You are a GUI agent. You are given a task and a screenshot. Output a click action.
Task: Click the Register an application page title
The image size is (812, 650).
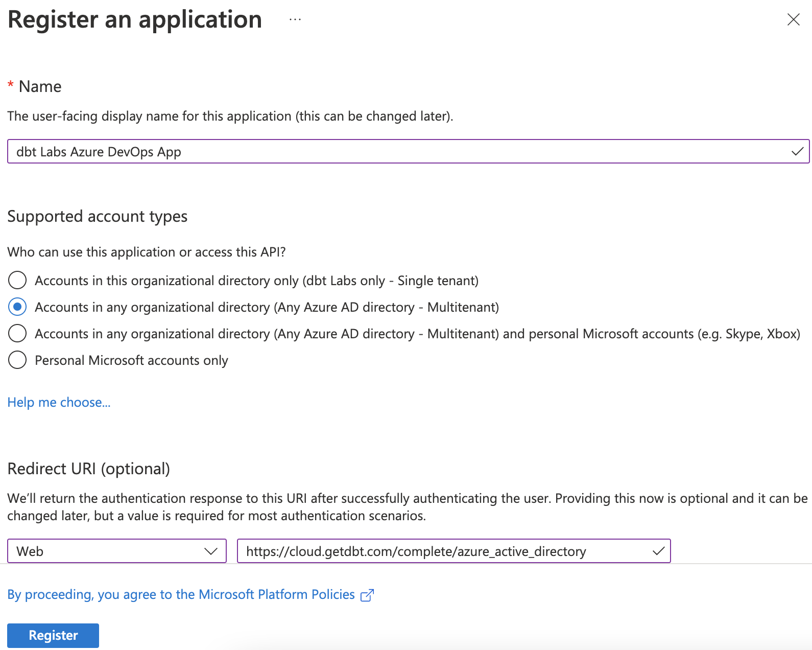pos(135,20)
